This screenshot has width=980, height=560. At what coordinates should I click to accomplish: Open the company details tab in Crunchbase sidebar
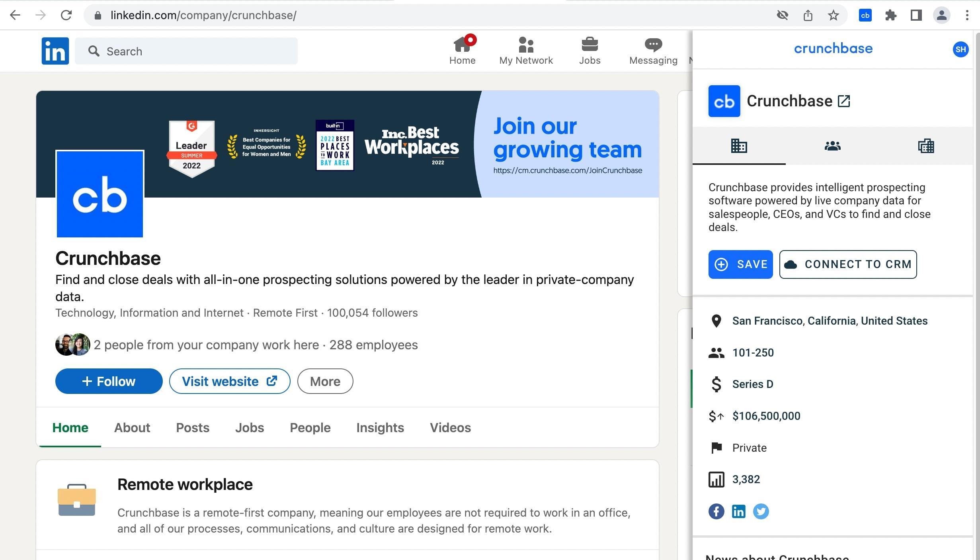pos(739,146)
